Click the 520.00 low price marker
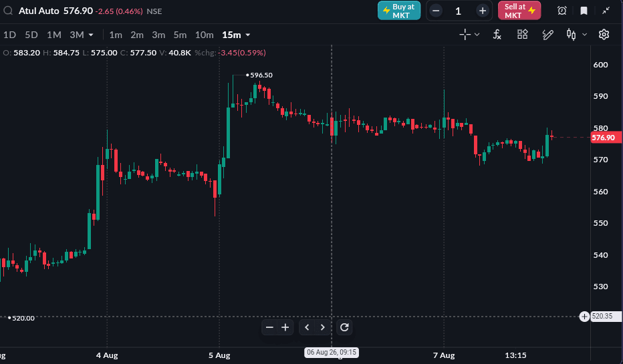The width and height of the screenshot is (623, 364). (21, 318)
